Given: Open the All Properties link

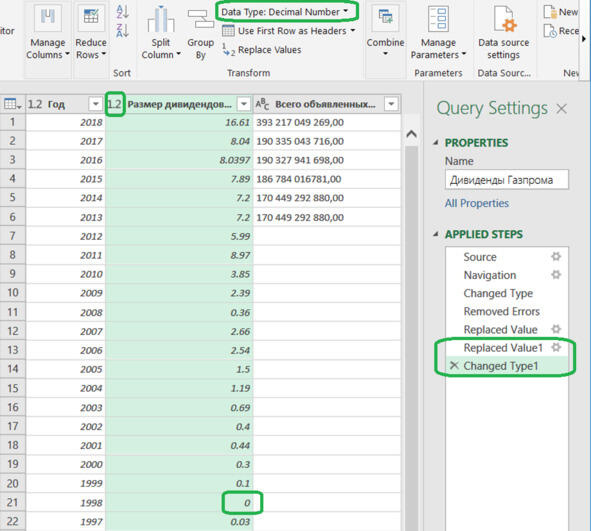Looking at the screenshot, I should pos(477,203).
